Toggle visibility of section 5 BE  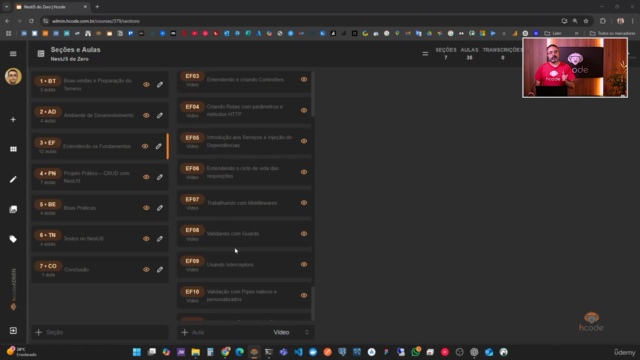click(146, 208)
